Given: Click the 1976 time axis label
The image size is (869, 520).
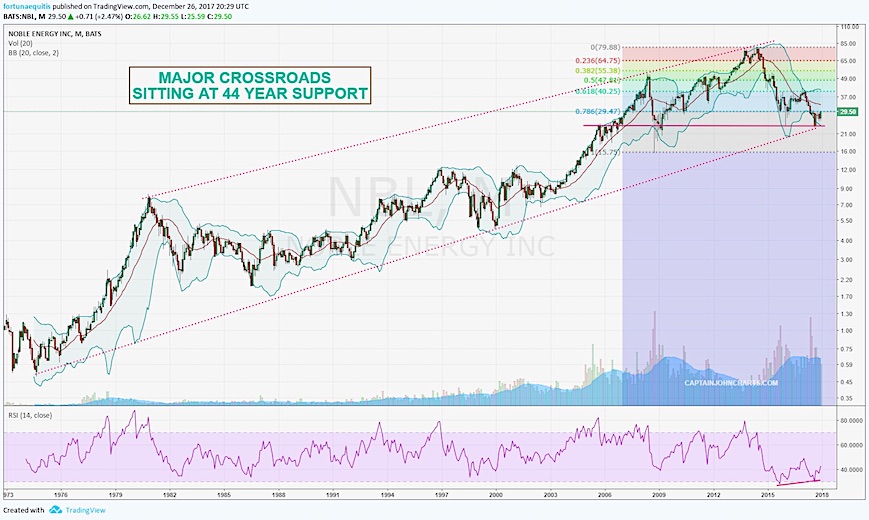Looking at the screenshot, I should (x=60, y=493).
